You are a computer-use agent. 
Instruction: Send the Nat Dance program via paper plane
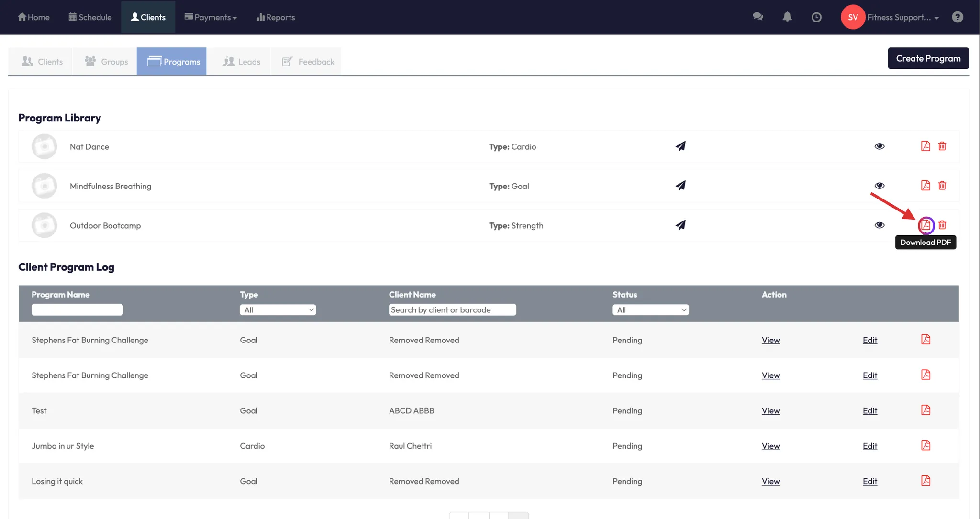680,146
